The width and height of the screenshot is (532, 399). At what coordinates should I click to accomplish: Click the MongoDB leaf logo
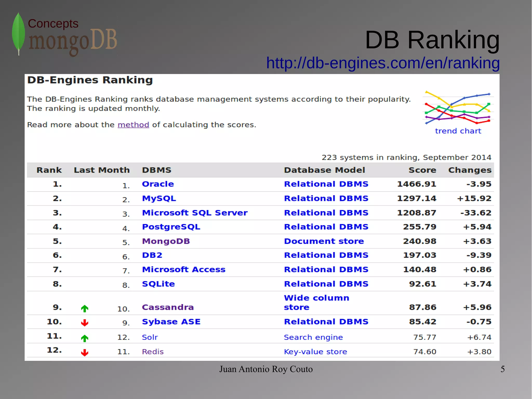(18, 34)
